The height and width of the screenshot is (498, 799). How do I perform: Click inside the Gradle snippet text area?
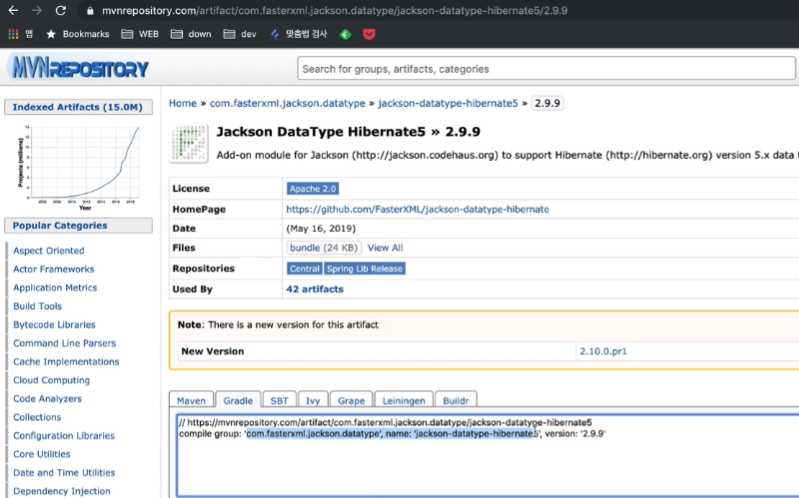point(488,455)
